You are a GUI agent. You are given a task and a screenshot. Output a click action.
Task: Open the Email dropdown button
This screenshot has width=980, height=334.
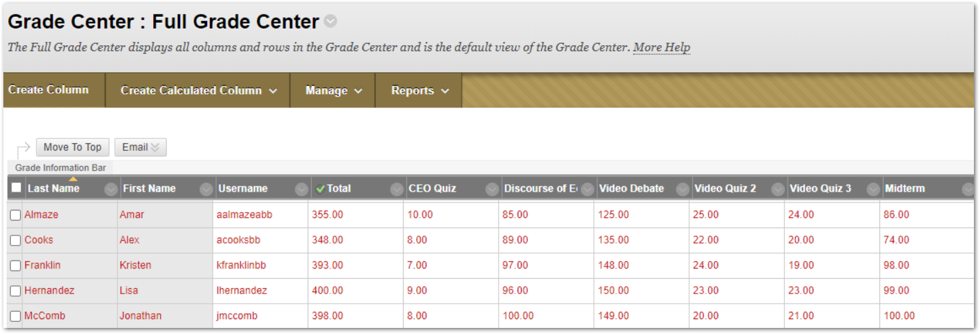(140, 148)
